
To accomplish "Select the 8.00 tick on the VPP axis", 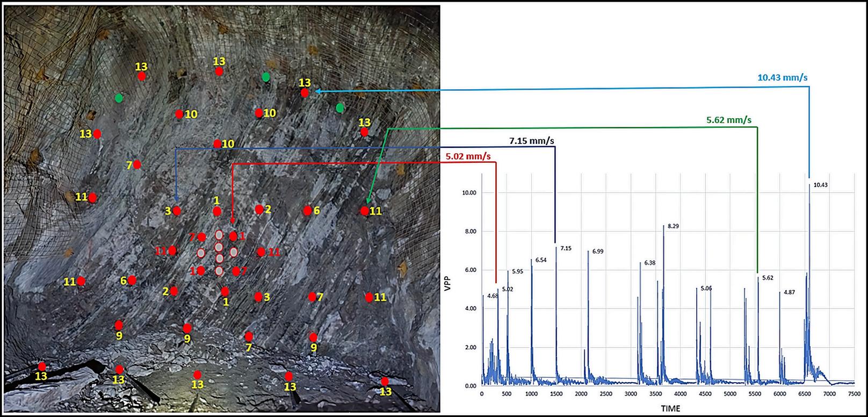I will (471, 232).
